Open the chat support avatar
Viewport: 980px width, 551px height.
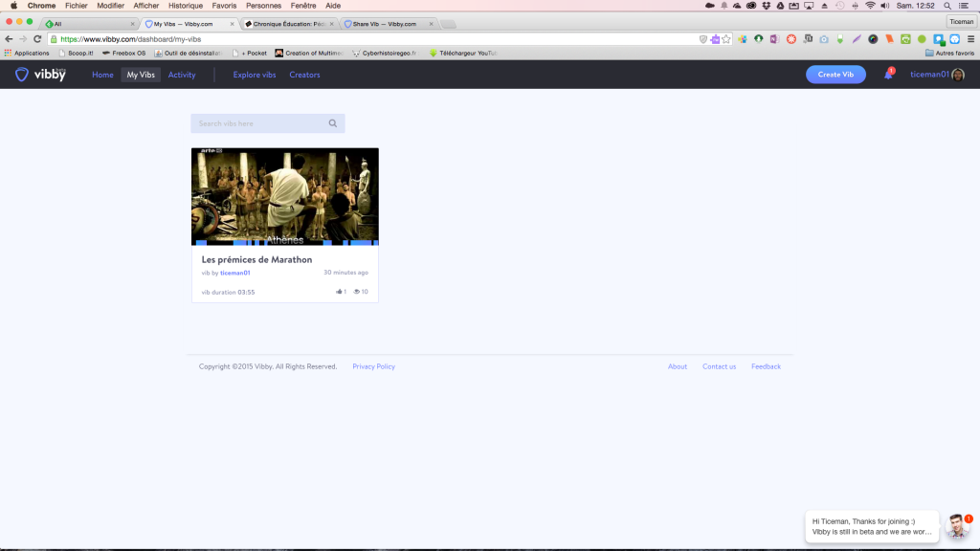tap(957, 526)
